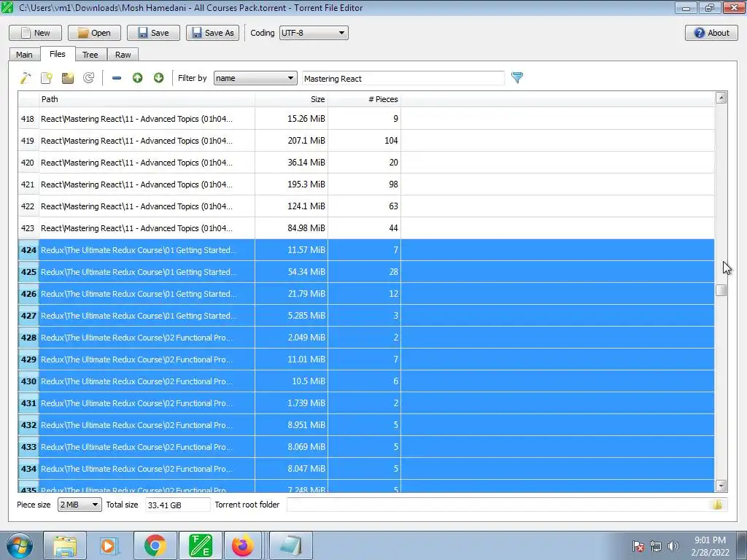Select file row 418
This screenshot has height=560, width=747.
366,119
